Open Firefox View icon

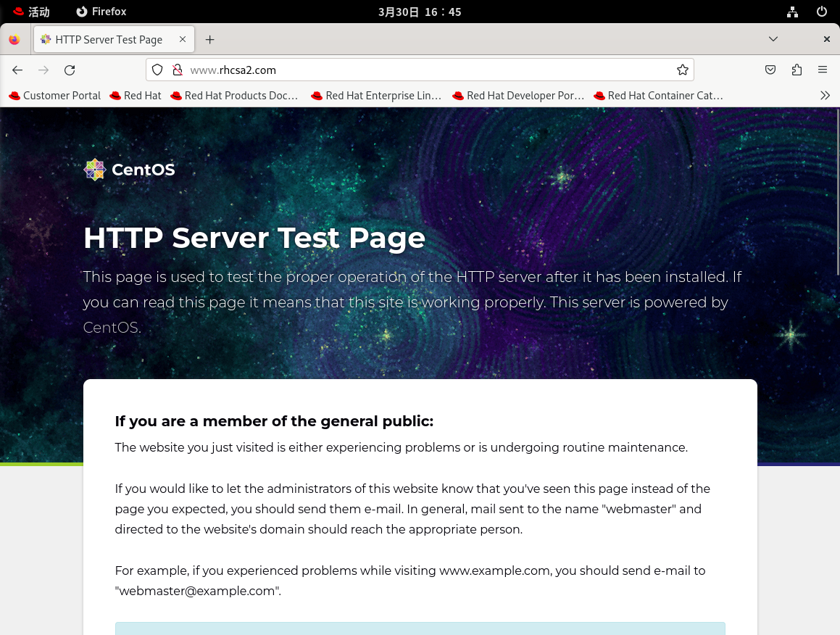click(x=14, y=40)
